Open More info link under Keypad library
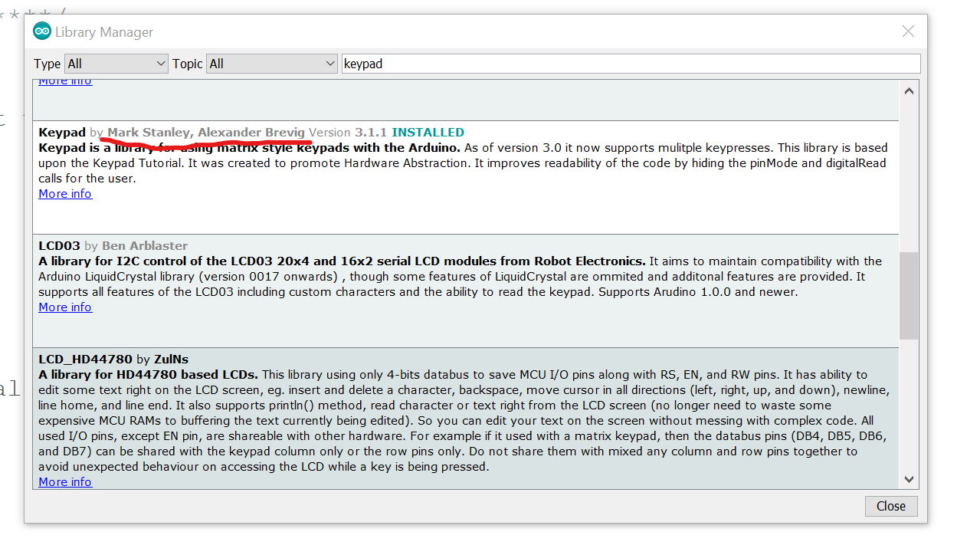 [x=65, y=194]
